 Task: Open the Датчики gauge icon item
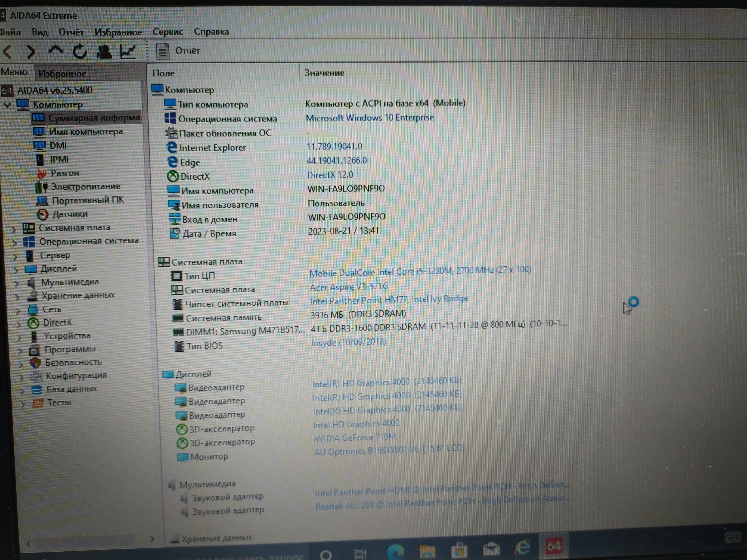click(x=62, y=214)
